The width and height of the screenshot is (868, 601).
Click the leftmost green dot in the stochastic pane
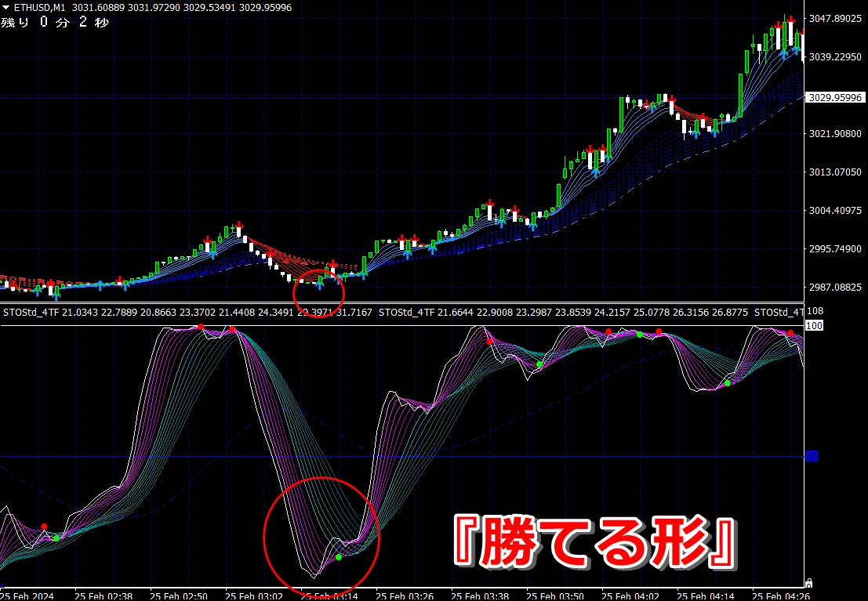56,538
